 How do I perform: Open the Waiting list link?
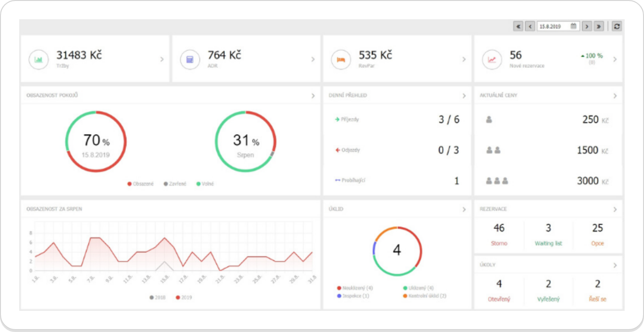[548, 243]
